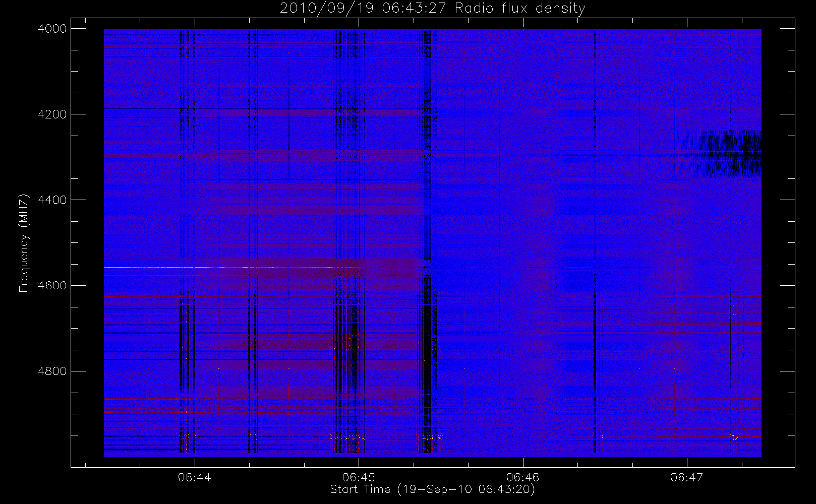Select the 4000 frequency tick label
This screenshot has height=504, width=816.
coord(52,29)
